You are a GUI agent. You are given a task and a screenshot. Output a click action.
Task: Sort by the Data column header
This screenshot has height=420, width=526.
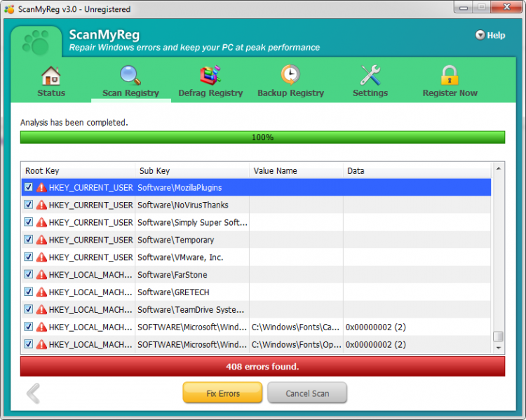point(417,171)
